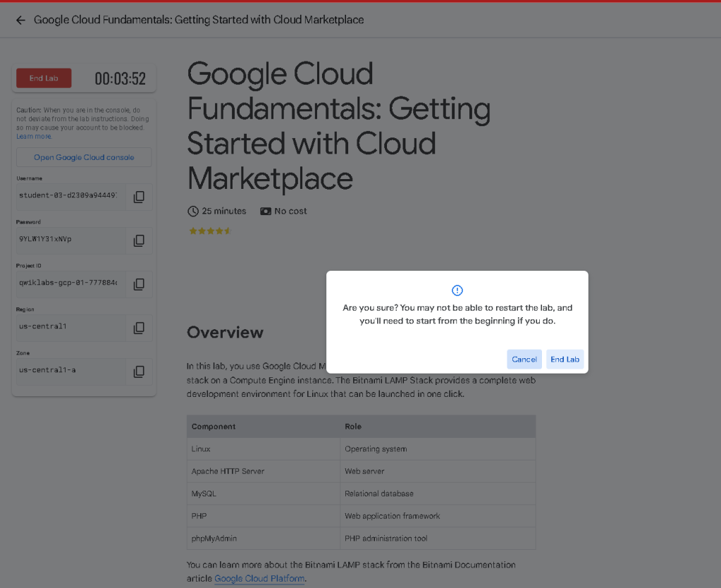Copy the Username value

[139, 197]
